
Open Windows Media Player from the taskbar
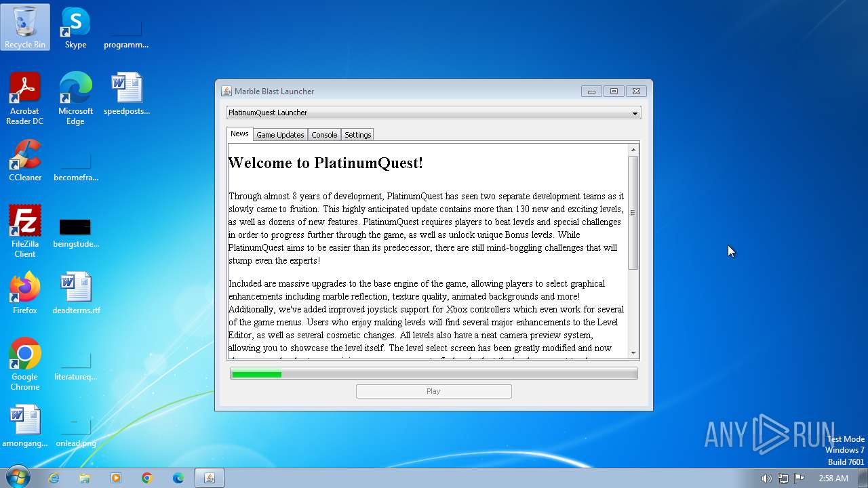[116, 478]
